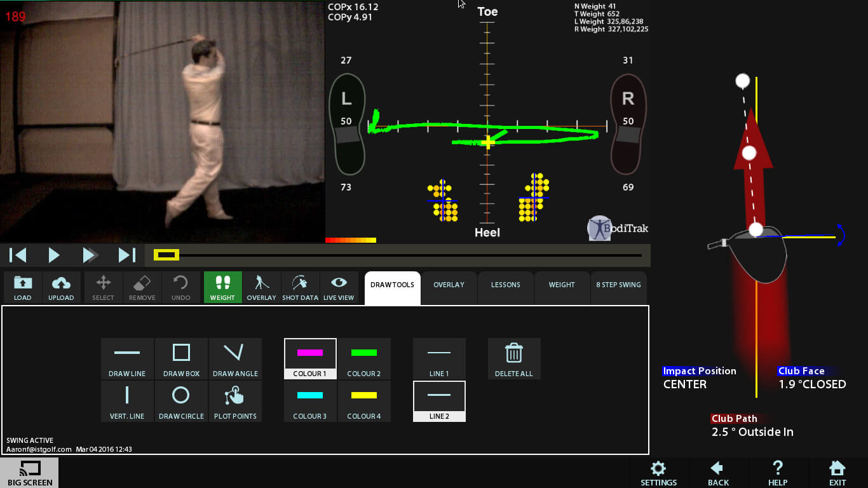The height and width of the screenshot is (488, 868).
Task: Activate the Select tool
Action: coord(103,288)
